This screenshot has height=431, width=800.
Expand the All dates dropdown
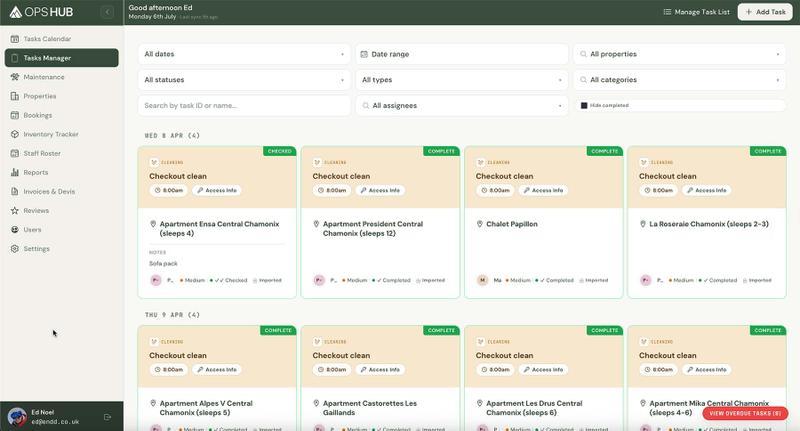[x=244, y=54]
